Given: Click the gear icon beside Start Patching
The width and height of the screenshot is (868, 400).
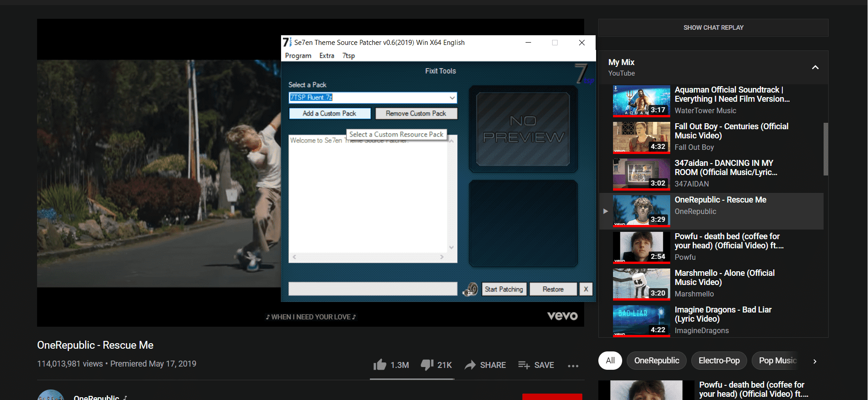Looking at the screenshot, I should point(470,289).
